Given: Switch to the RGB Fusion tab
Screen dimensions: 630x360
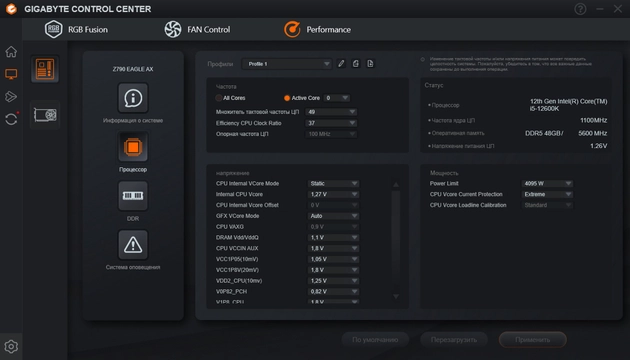Looking at the screenshot, I should pyautogui.click(x=76, y=29).
